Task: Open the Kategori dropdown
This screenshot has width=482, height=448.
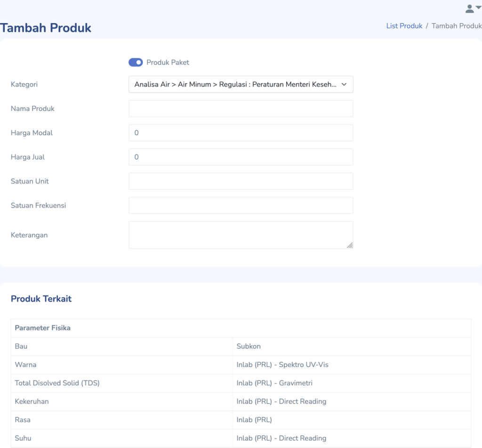Action: pyautogui.click(x=241, y=84)
